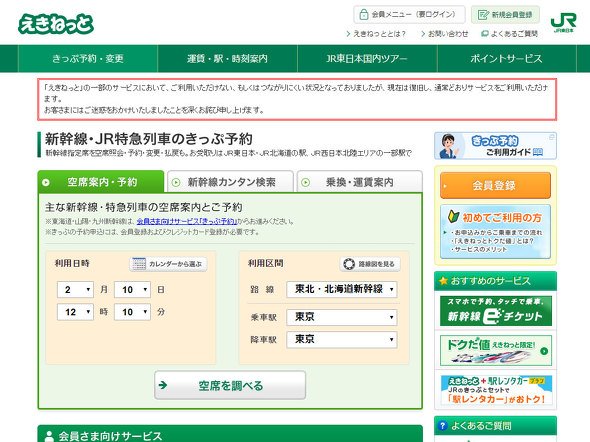Click the lock icon in member menu
The height and width of the screenshot is (442, 590).
[x=363, y=15]
